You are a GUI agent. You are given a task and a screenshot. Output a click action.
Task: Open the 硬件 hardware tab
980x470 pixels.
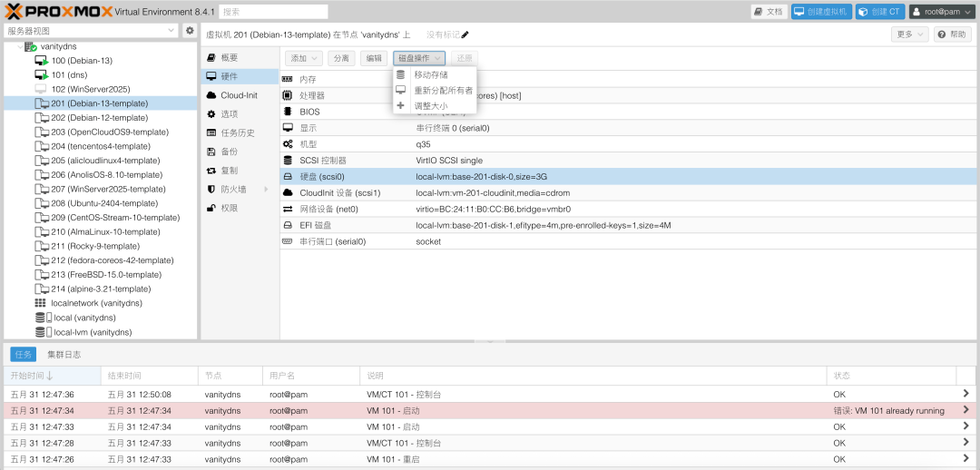pos(240,76)
